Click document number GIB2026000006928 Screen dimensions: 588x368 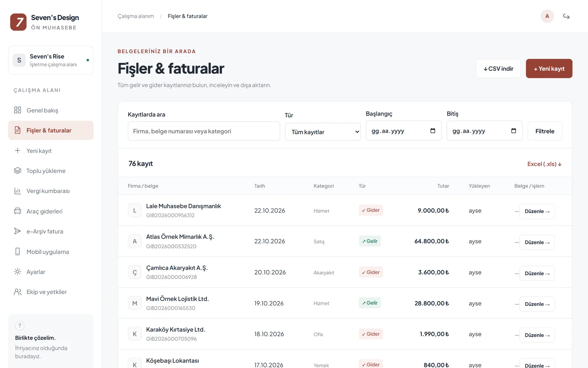point(171,277)
